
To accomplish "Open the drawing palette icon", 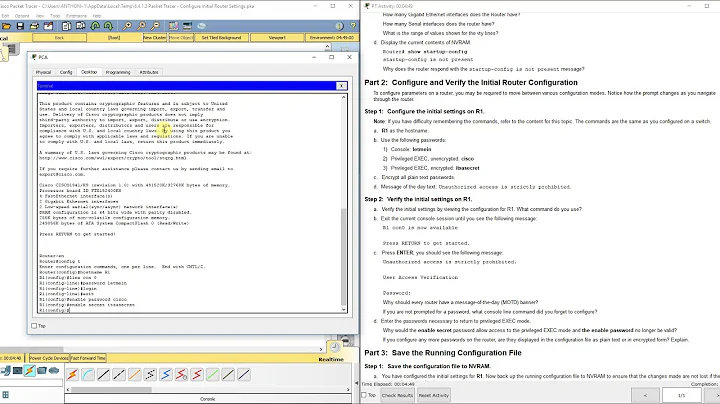I will click(173, 26).
